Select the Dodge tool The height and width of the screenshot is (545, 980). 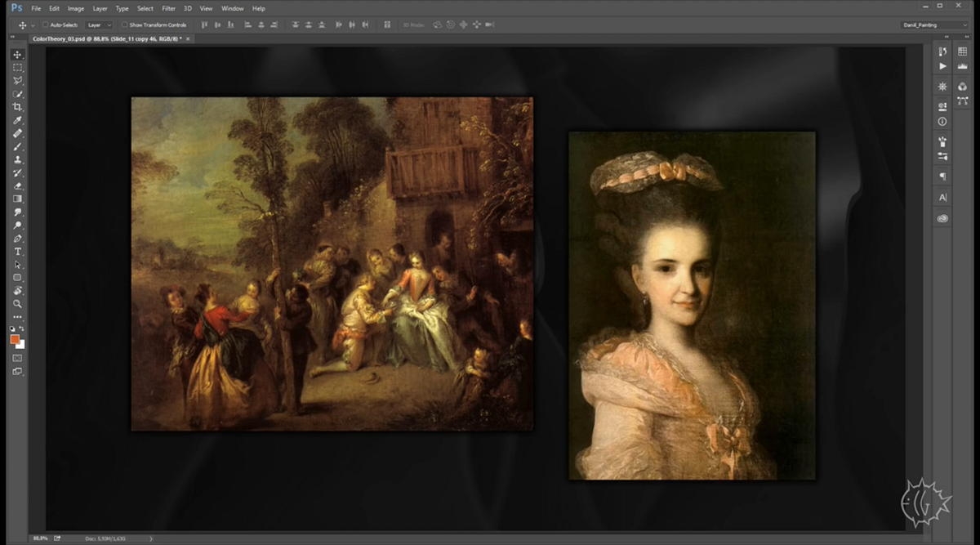click(17, 225)
